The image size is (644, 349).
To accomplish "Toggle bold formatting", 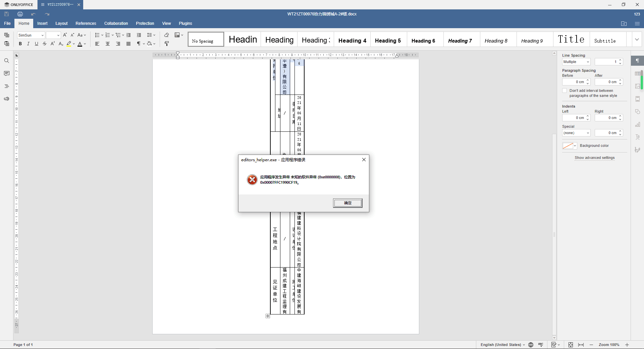I will coord(20,44).
